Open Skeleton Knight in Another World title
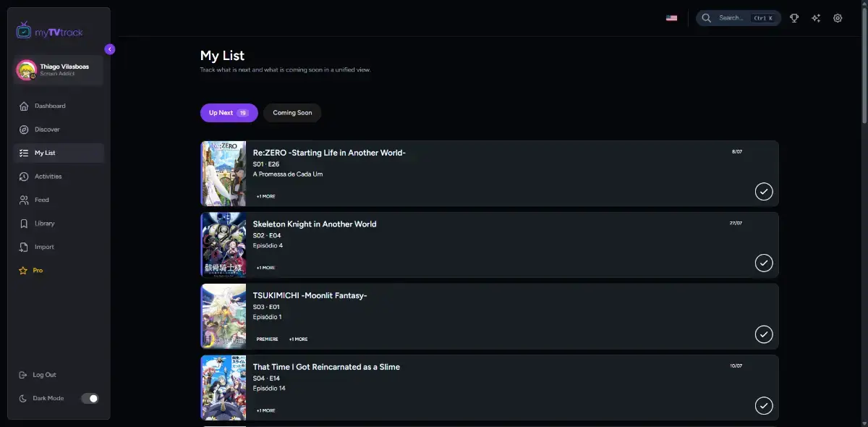The width and height of the screenshot is (868, 427). click(x=315, y=224)
